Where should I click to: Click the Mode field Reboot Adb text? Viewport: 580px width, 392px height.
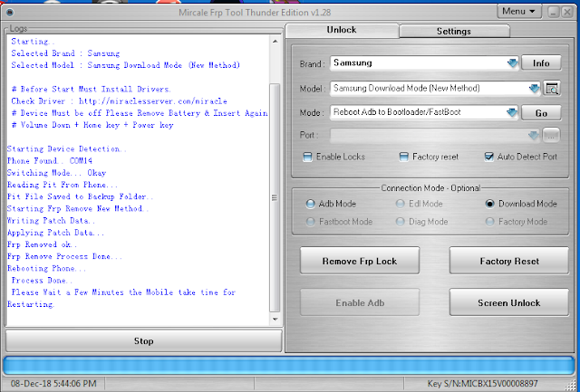[397, 112]
